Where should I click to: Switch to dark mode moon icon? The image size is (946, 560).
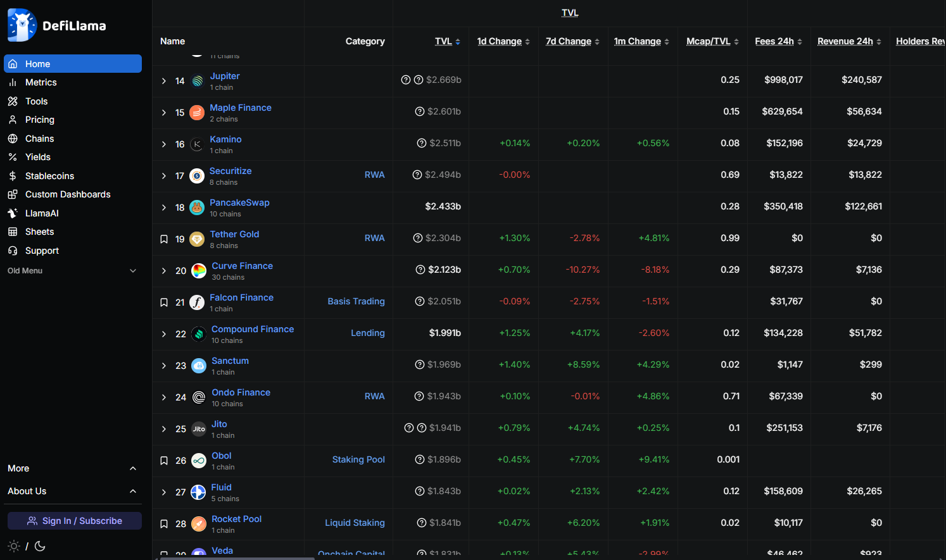40,546
